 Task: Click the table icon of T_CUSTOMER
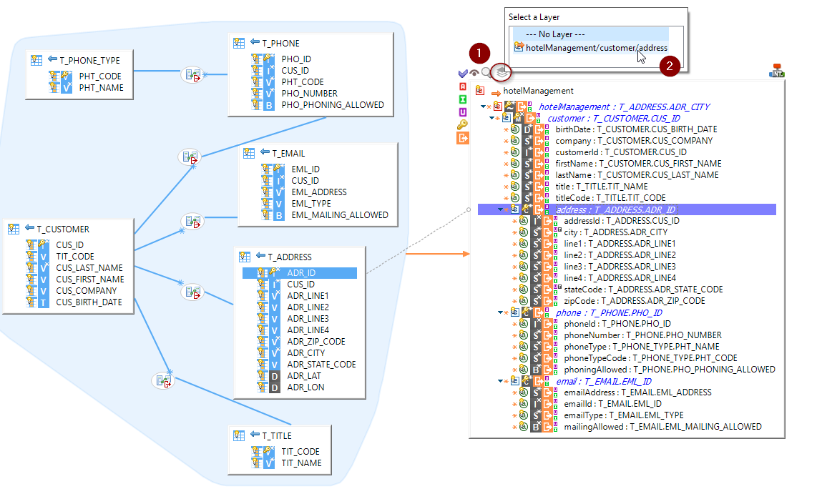click(14, 229)
